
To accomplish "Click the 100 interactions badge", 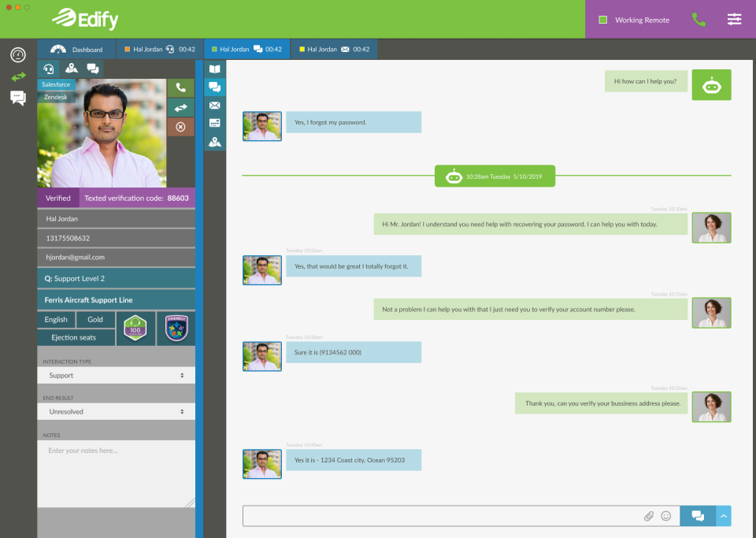I will point(135,328).
